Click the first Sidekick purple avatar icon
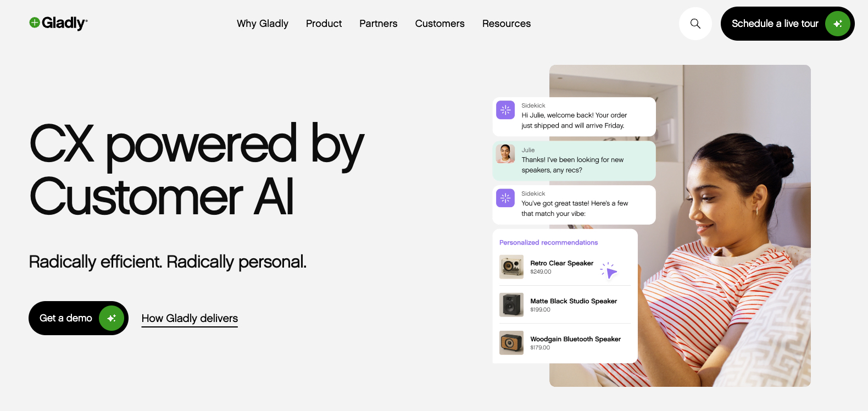Image resolution: width=868 pixels, height=411 pixels. click(x=505, y=110)
